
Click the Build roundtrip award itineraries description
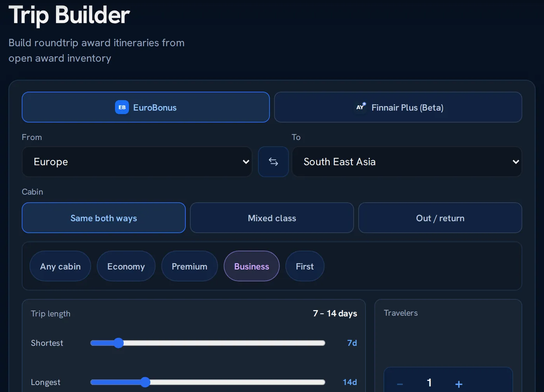tap(96, 50)
